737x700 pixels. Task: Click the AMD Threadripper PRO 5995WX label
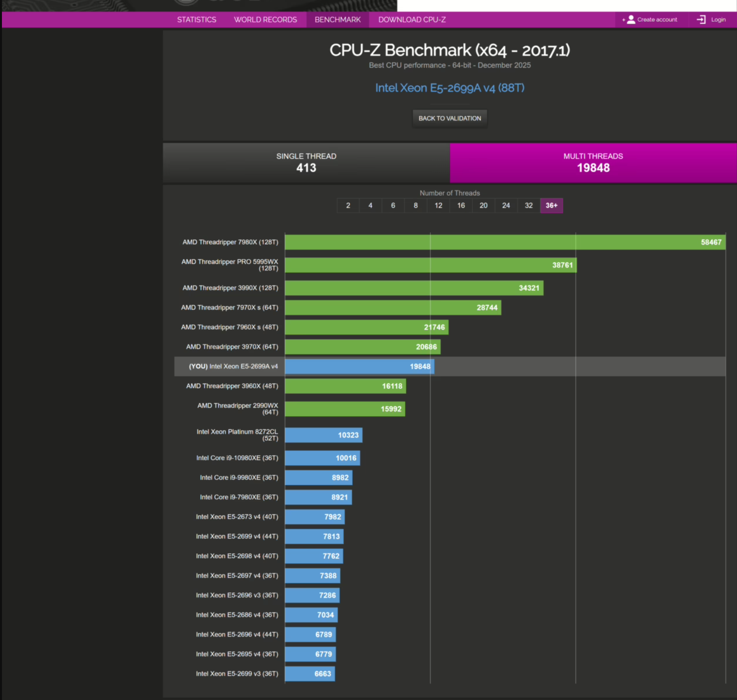point(229,265)
